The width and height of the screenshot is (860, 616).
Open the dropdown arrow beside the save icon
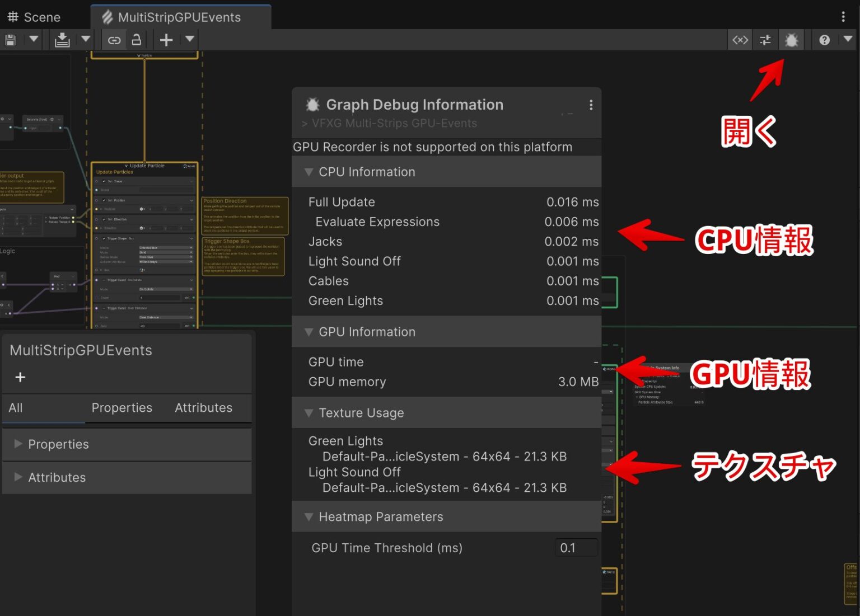(34, 40)
